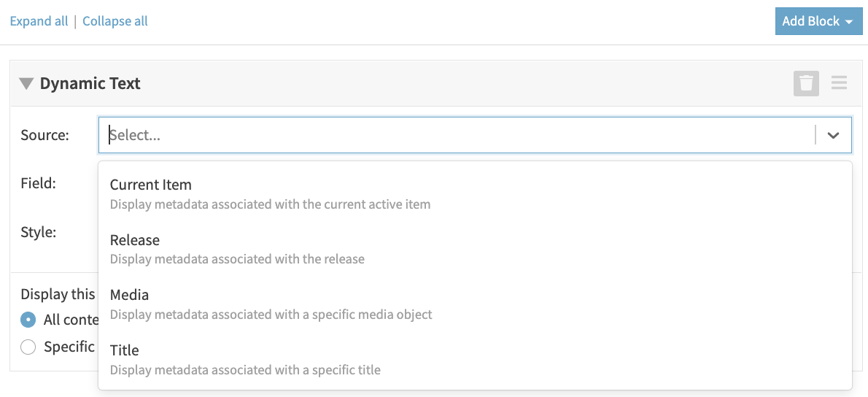The height and width of the screenshot is (397, 868).
Task: Click the Dynamic Text block title
Action: [x=90, y=84]
